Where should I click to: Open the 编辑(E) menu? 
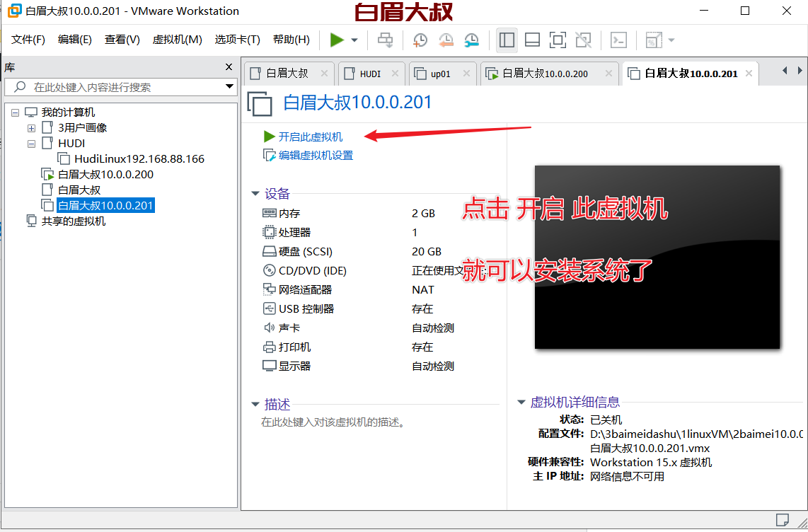tap(75, 40)
